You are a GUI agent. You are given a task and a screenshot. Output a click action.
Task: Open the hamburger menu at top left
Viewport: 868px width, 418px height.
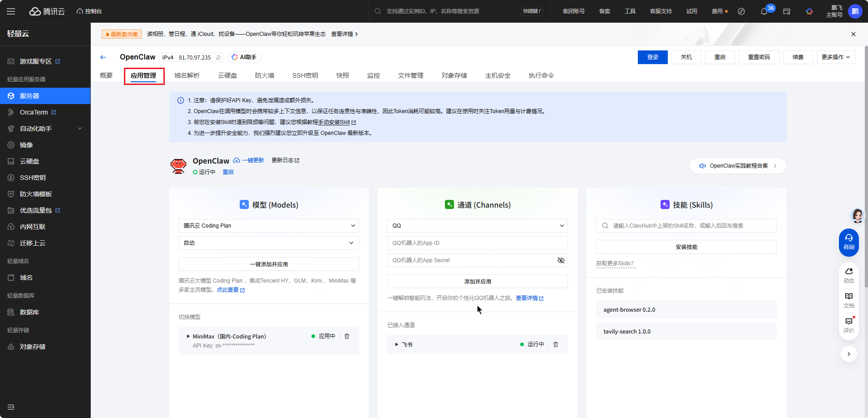[11, 11]
